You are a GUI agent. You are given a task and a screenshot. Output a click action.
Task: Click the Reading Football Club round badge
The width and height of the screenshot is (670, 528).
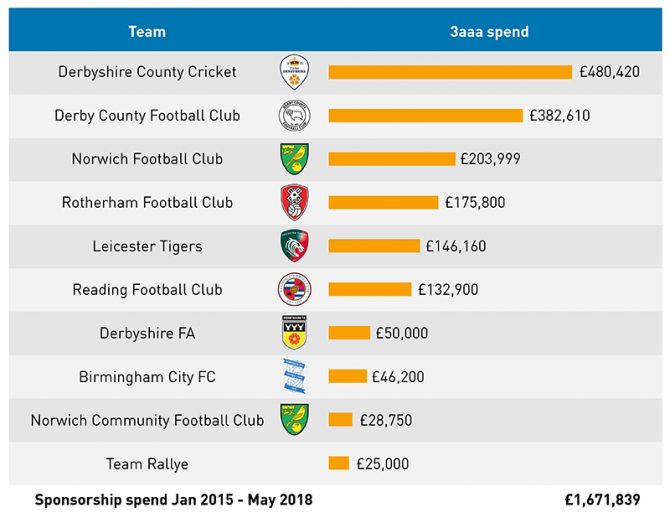tap(294, 289)
